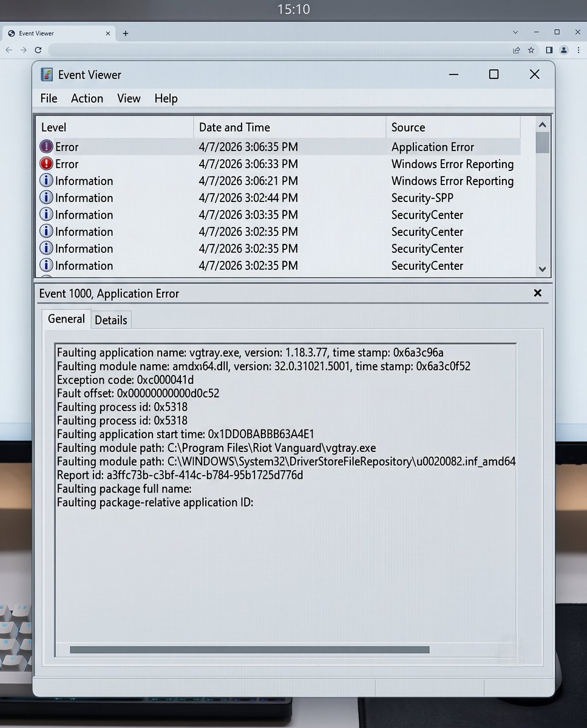The width and height of the screenshot is (587, 728).
Task: Open the File menu
Action: tap(49, 98)
